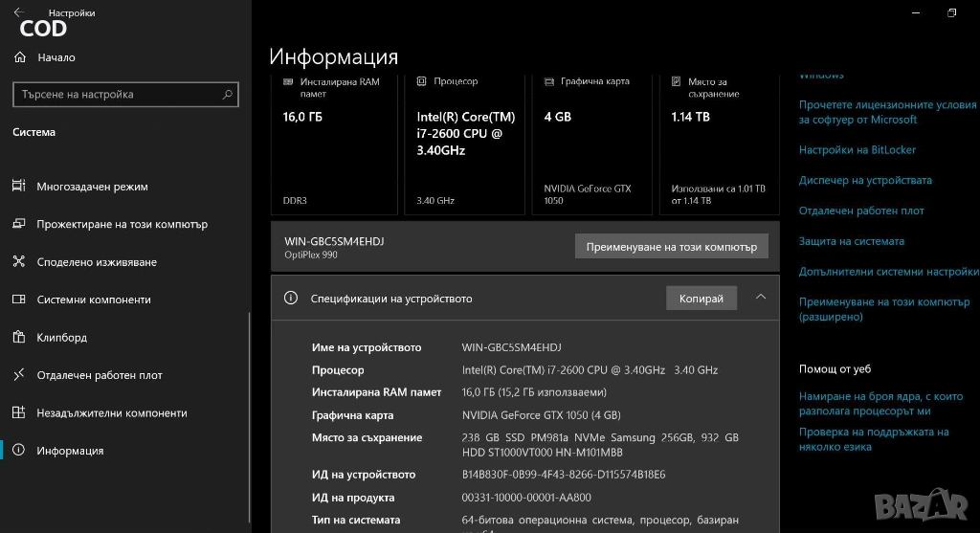Open the Начало home page
Screen dimensions: 980x533
coord(56,57)
